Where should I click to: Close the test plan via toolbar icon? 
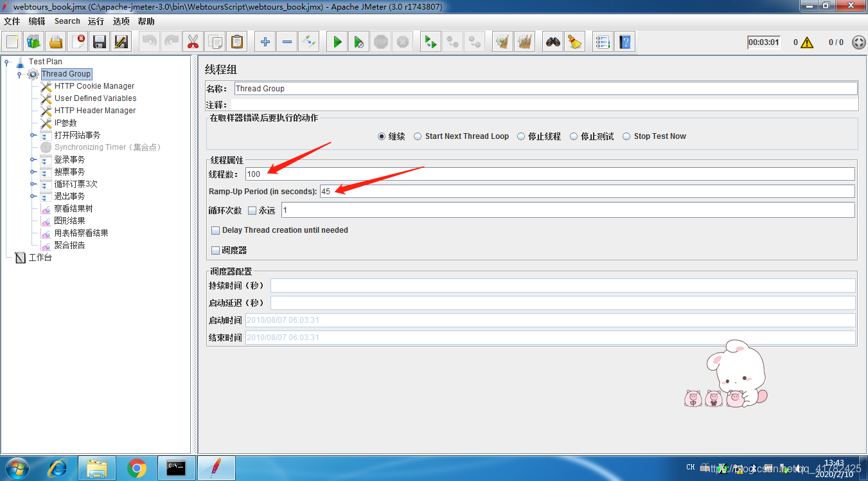[x=78, y=42]
